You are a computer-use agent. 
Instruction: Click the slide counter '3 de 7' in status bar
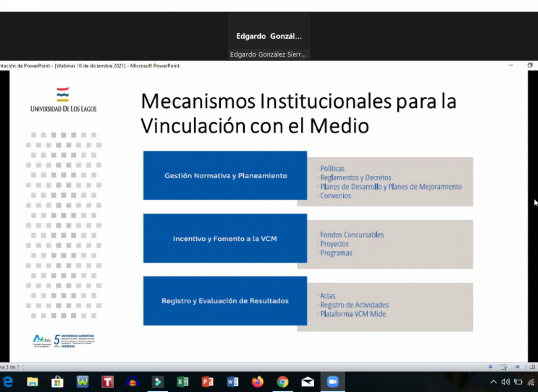(10, 367)
